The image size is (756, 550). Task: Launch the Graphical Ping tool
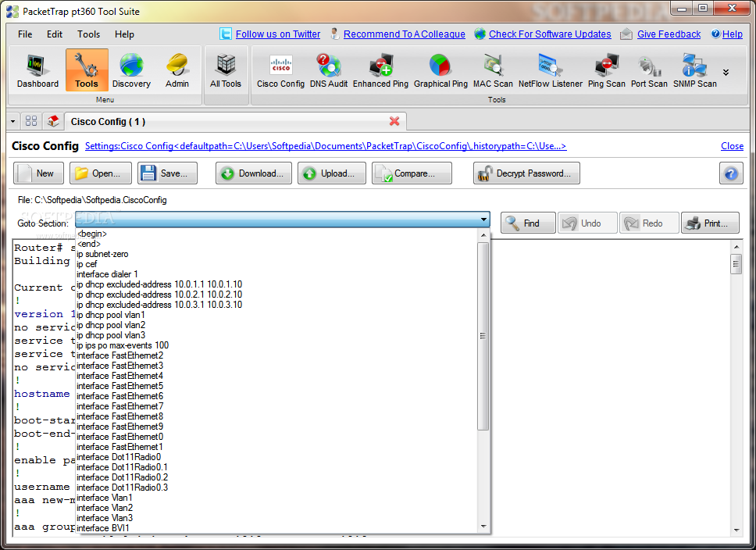point(440,71)
